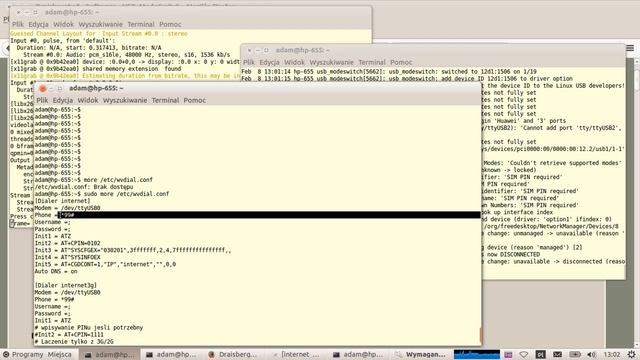The width and height of the screenshot is (640, 360).
Task: Click the 'Init4 = AT^SYSINFOEX' line
Action: 67,257
